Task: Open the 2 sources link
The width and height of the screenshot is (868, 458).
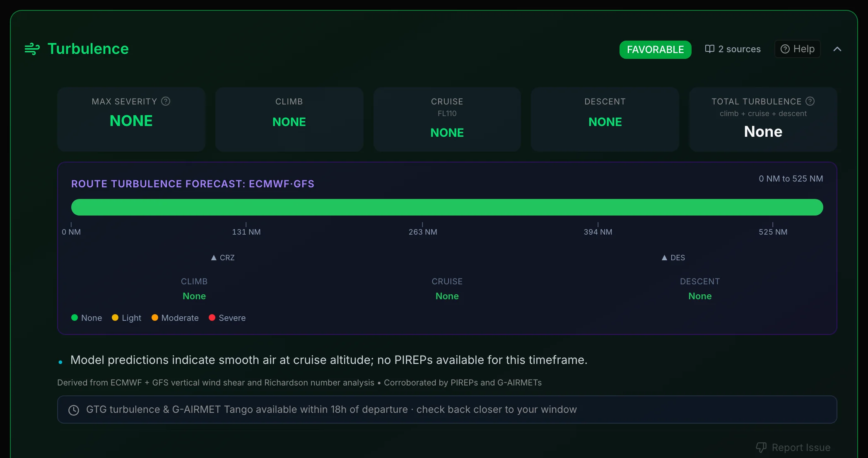Action: (x=733, y=49)
